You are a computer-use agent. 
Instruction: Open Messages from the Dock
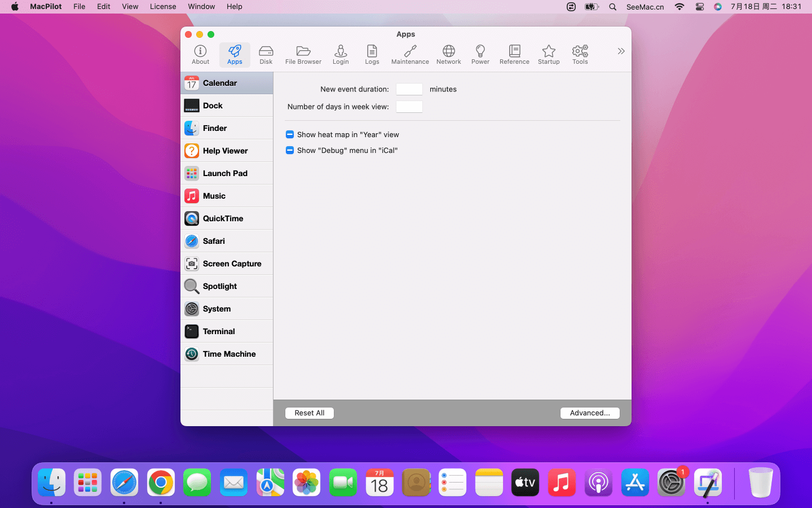197,483
